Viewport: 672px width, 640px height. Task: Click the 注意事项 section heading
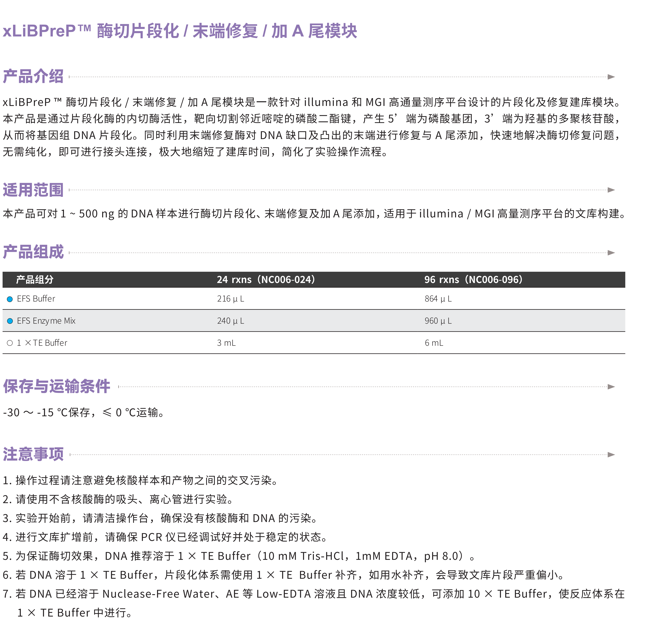(x=33, y=454)
